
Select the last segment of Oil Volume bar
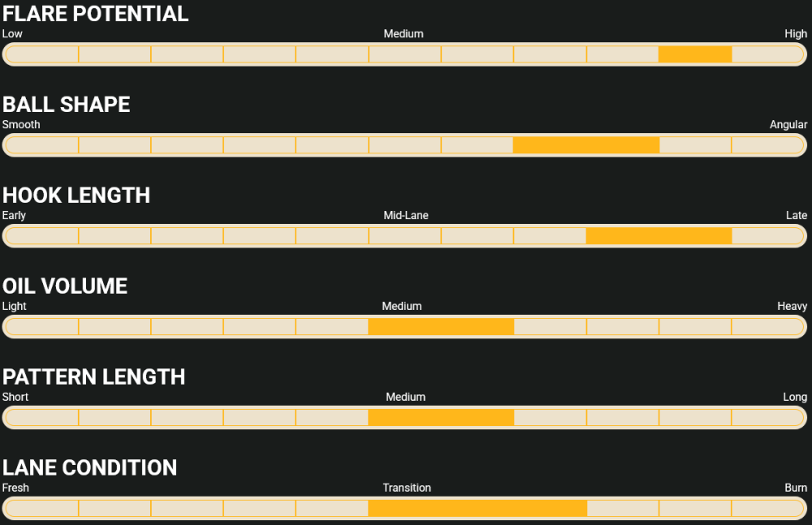tap(767, 327)
